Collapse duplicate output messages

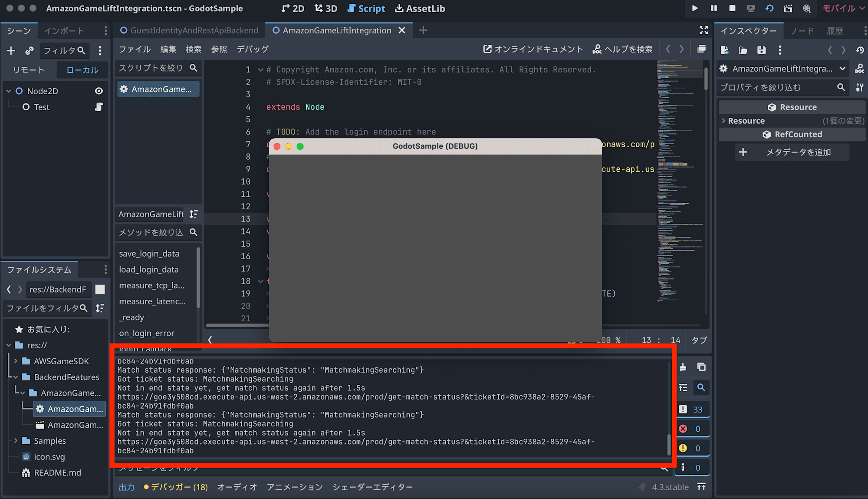683,387
